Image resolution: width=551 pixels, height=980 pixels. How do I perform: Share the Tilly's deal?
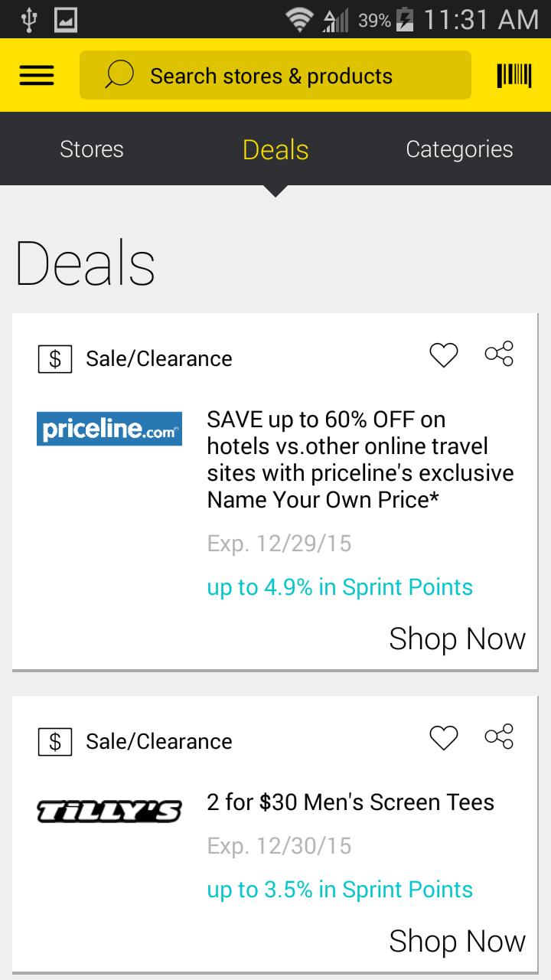click(x=499, y=736)
